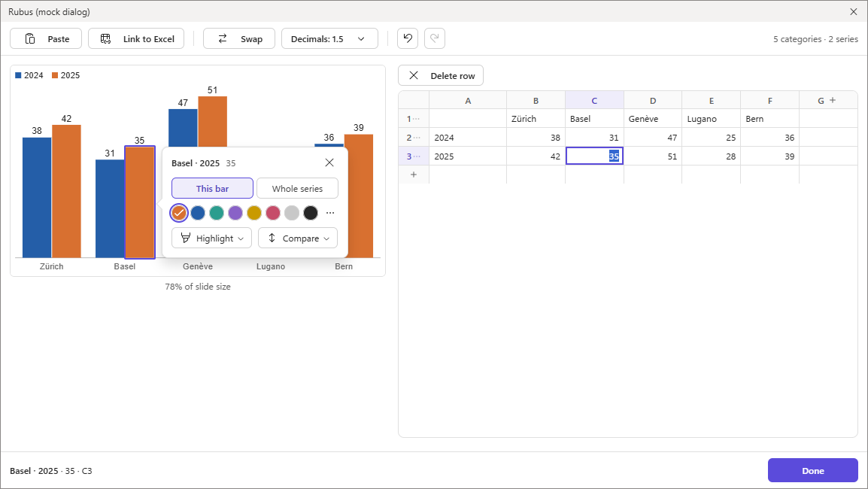Click cell with value 42 in grid
Image resolution: width=868 pixels, height=489 pixels.
click(x=536, y=156)
